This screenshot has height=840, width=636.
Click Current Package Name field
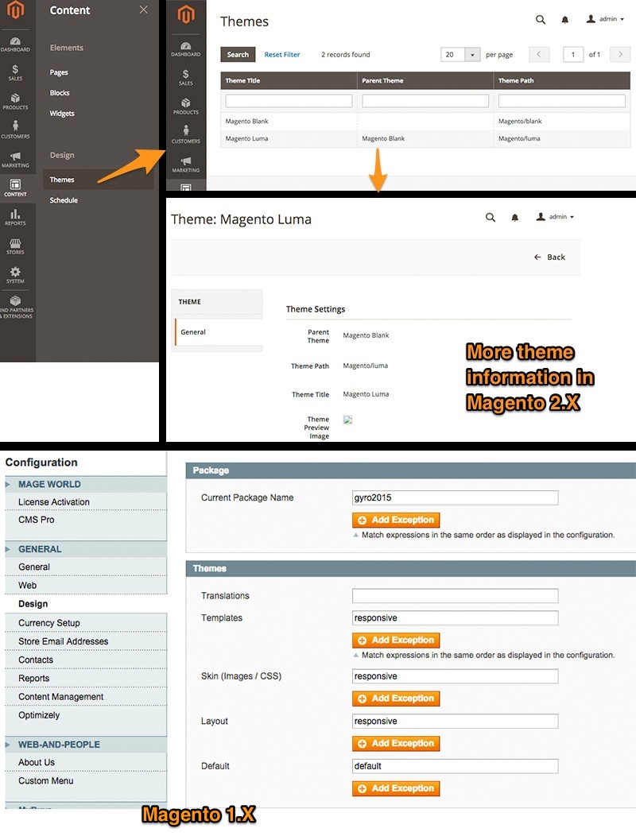[455, 497]
